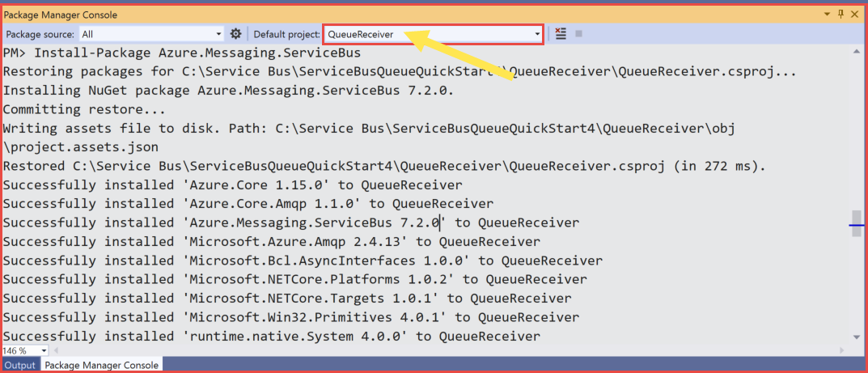Open NuGet settings gear icon

[x=236, y=34]
